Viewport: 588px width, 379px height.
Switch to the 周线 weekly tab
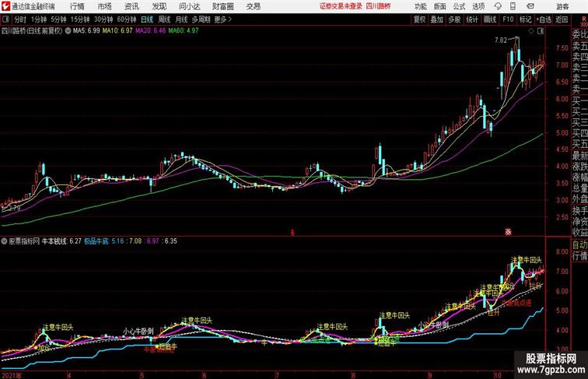coord(164,19)
